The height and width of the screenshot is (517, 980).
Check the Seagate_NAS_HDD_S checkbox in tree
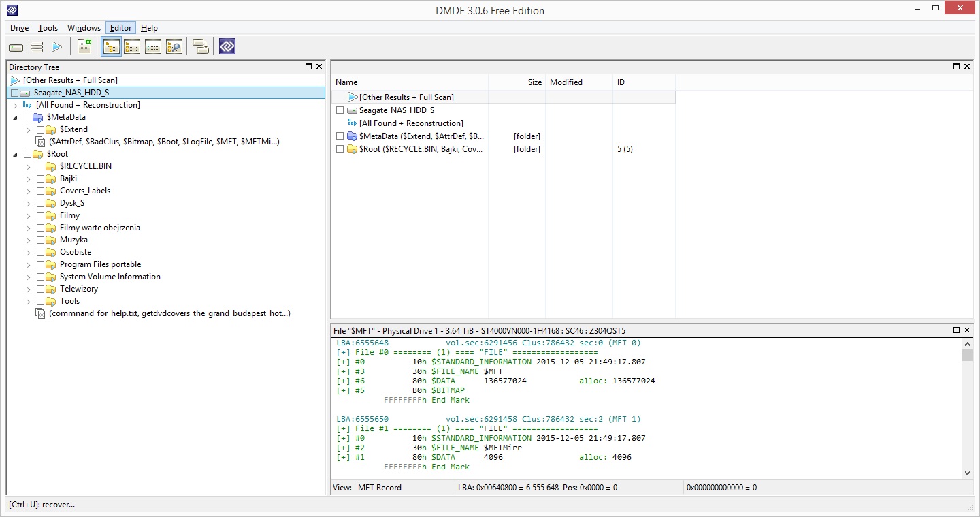(x=15, y=93)
